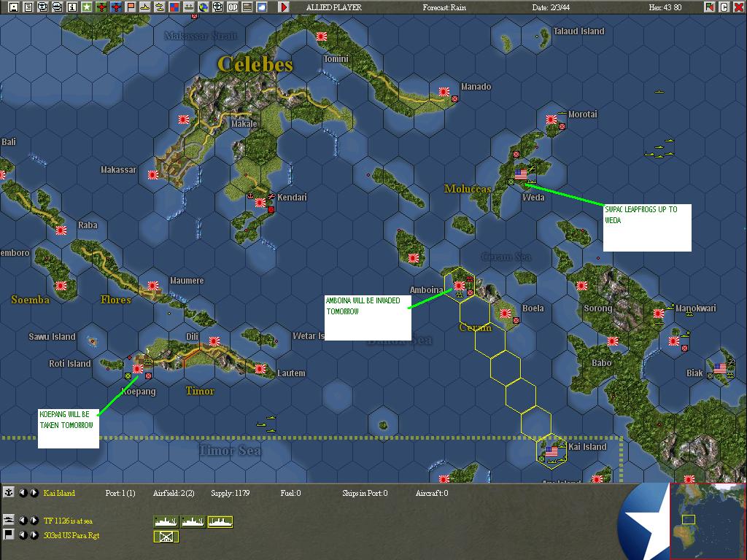
Task: Select the Japanese flag at Lautem
Action: pyautogui.click(x=260, y=368)
